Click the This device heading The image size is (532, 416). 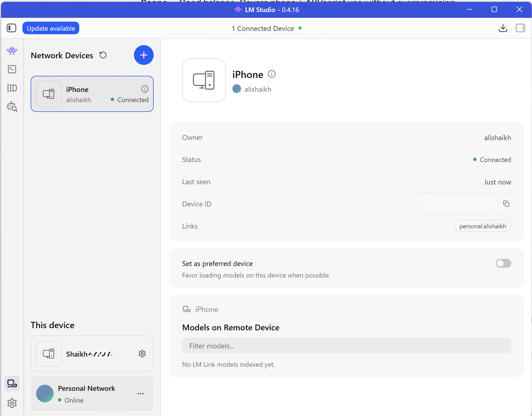(52, 325)
